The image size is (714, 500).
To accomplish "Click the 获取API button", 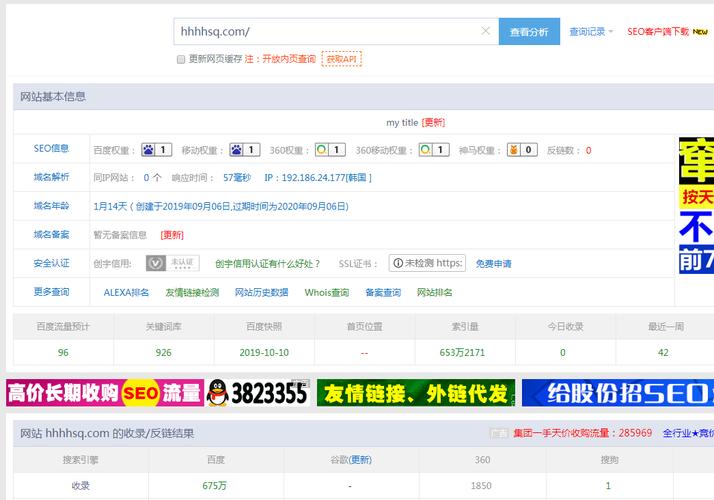I will click(341, 59).
